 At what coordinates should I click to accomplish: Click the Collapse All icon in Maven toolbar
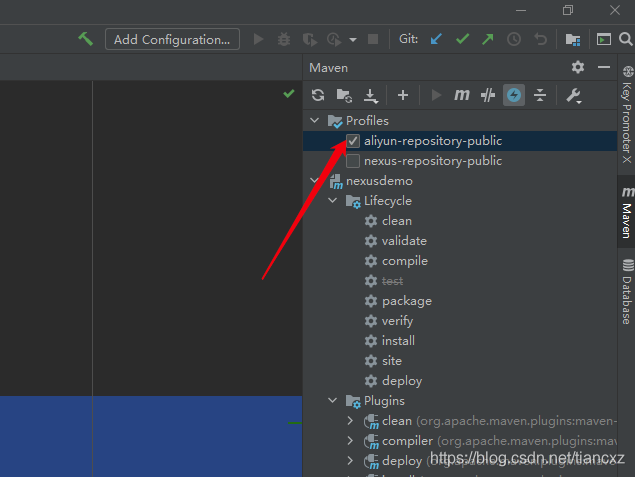coord(540,95)
